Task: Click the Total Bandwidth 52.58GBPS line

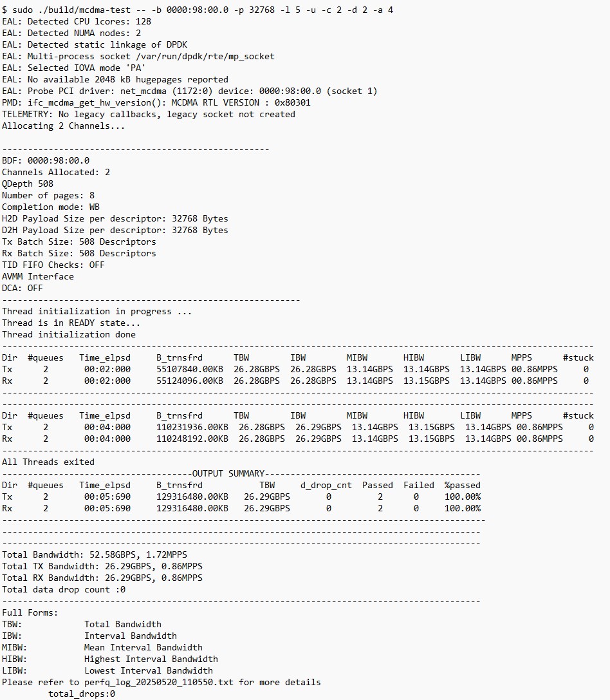Action: pos(95,554)
